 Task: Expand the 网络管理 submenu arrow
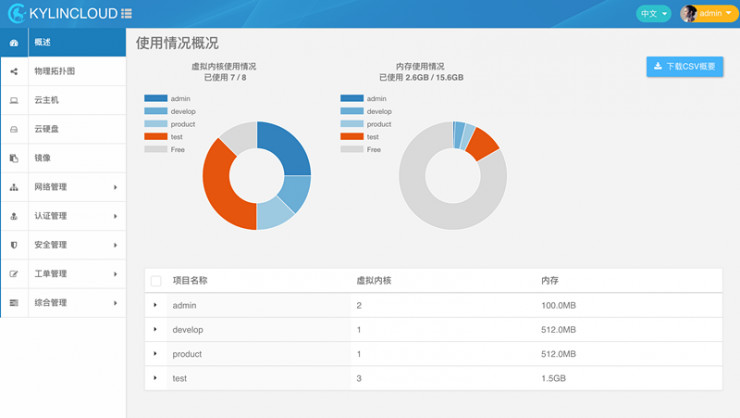(x=115, y=187)
